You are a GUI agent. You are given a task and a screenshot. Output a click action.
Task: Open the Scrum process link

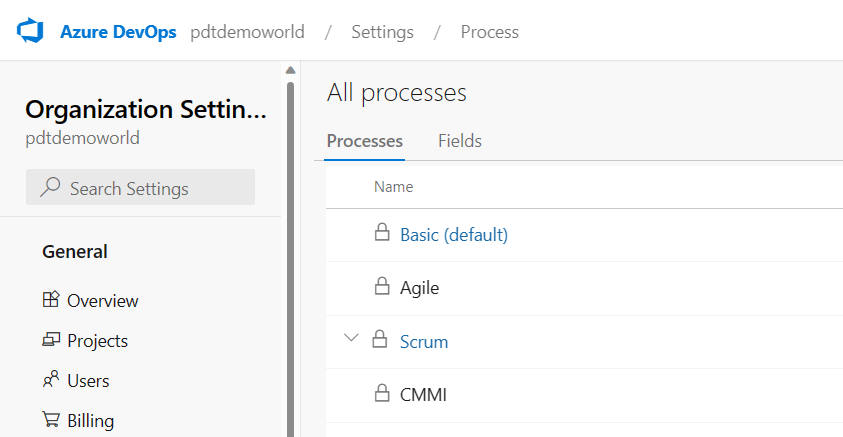point(424,341)
